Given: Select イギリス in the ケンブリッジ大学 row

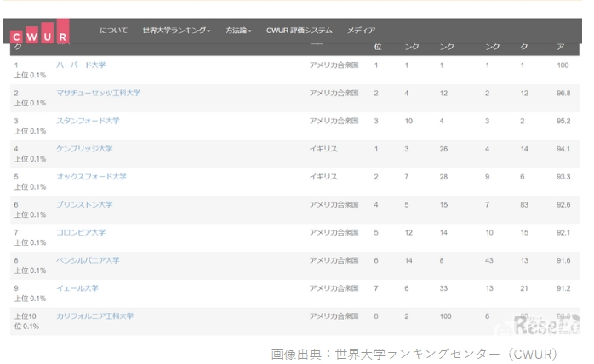Looking at the screenshot, I should (323, 149).
